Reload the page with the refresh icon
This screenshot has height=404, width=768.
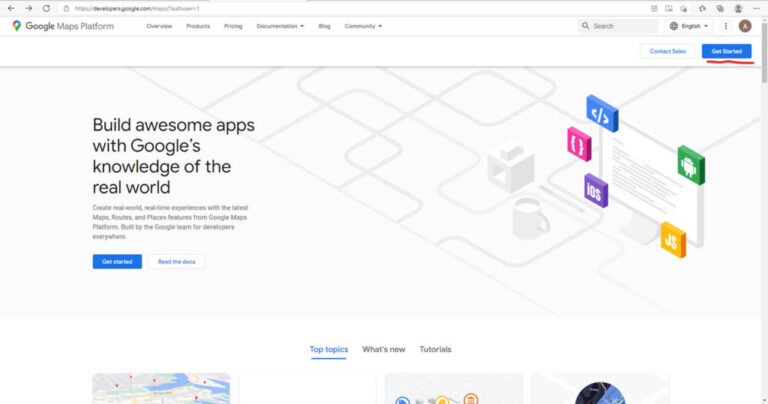pos(46,8)
